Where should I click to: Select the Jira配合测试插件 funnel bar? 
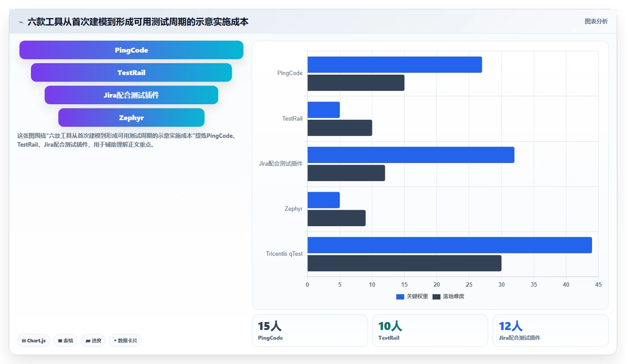tap(131, 95)
